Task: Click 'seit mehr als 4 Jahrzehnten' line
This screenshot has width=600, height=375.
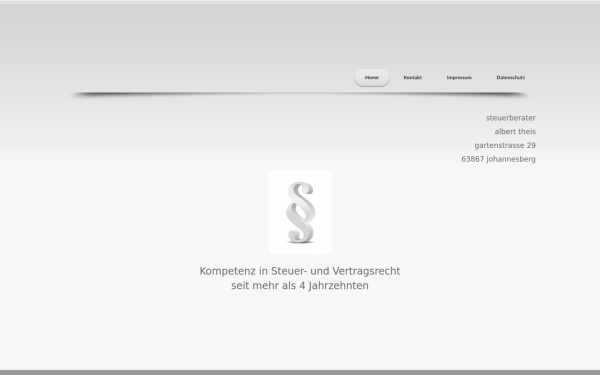Action: click(x=300, y=285)
